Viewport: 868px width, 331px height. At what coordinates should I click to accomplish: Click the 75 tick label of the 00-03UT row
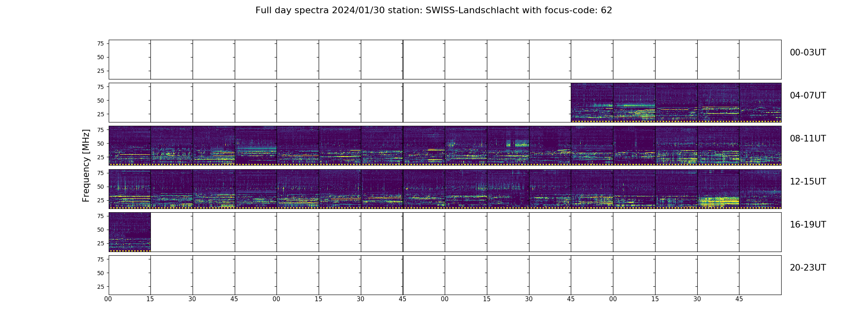100,43
